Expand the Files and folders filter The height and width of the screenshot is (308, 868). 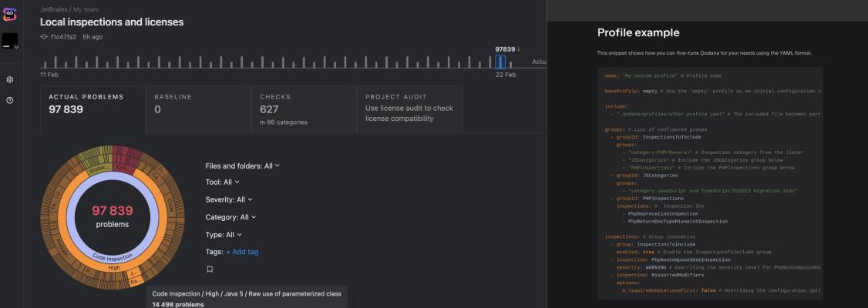(x=243, y=166)
